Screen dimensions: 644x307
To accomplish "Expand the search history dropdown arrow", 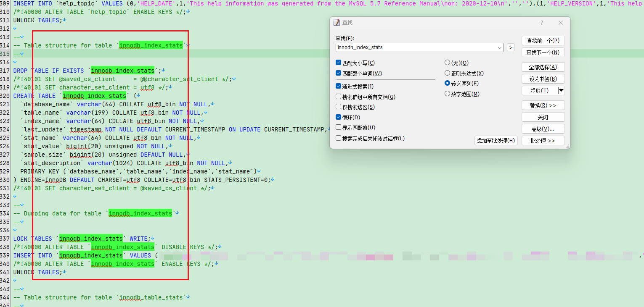I will [500, 47].
